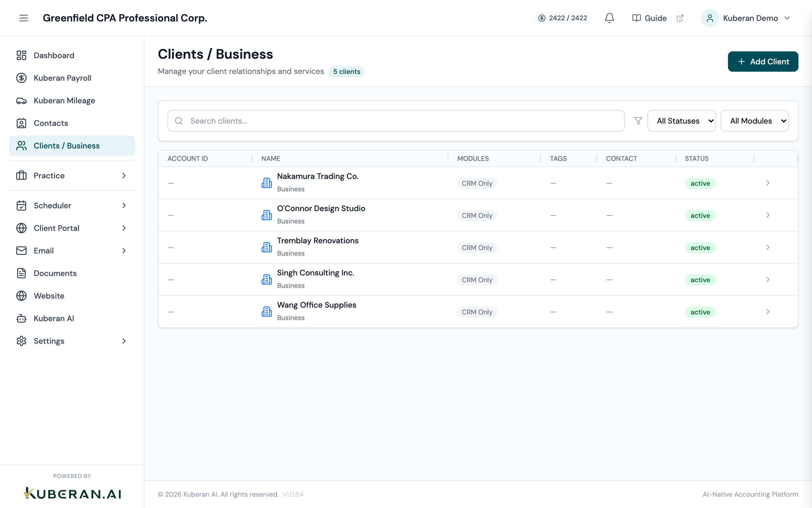812x508 pixels.
Task: Open Wang Office Supplies row chevron
Action: click(x=768, y=312)
